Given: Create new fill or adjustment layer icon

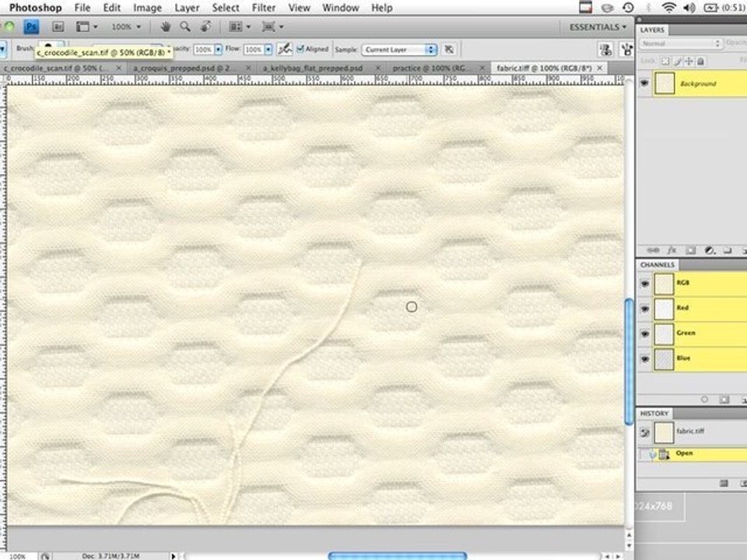Looking at the screenshot, I should tap(710, 250).
